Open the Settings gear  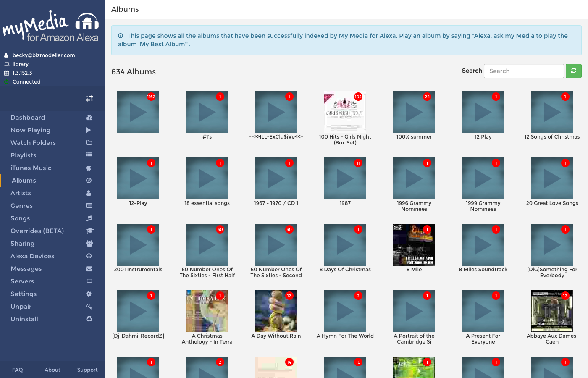[88, 294]
